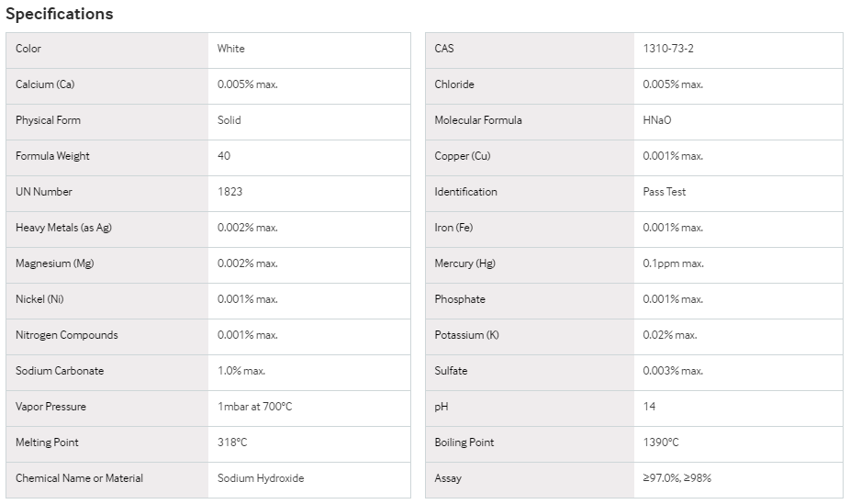850x504 pixels.
Task: Select the Sulfate 0.003% max. value
Action: (x=673, y=371)
